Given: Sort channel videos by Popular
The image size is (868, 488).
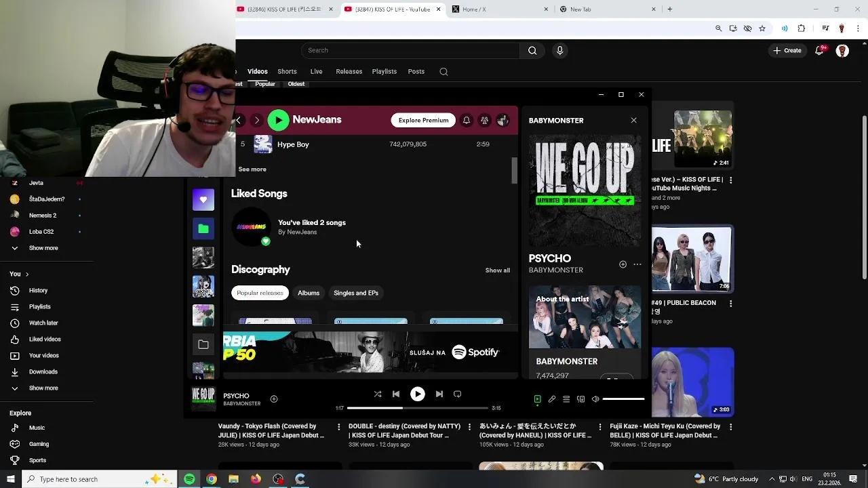Looking at the screenshot, I should click(265, 84).
